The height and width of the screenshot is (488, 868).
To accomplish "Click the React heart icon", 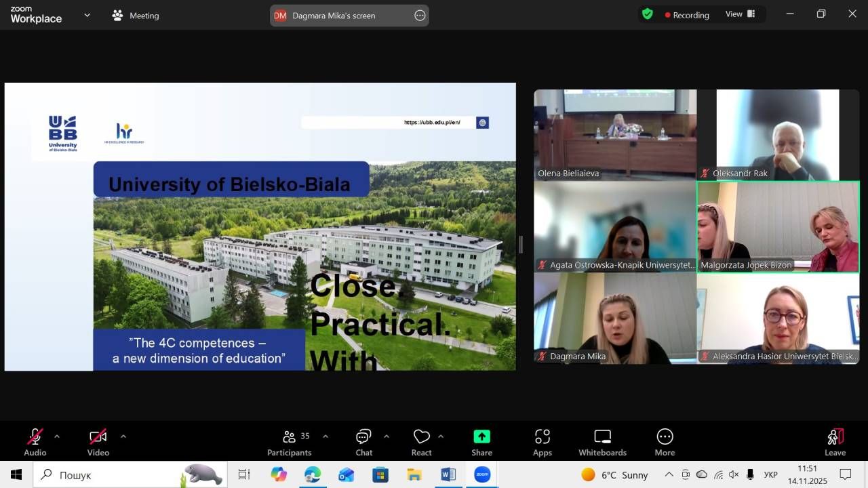I will [421, 442].
